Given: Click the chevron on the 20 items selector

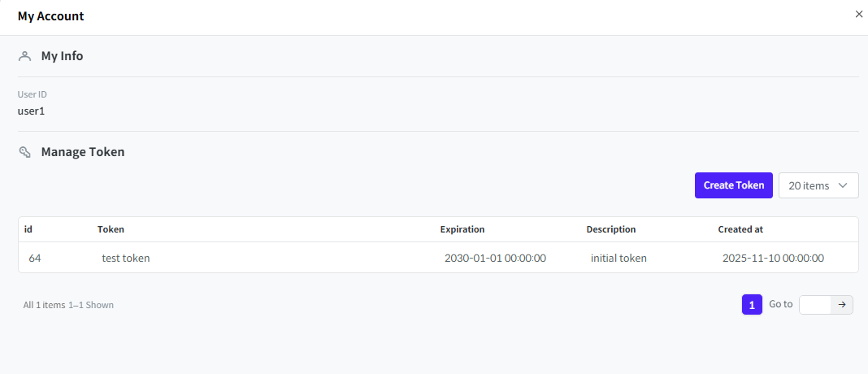Looking at the screenshot, I should (843, 185).
